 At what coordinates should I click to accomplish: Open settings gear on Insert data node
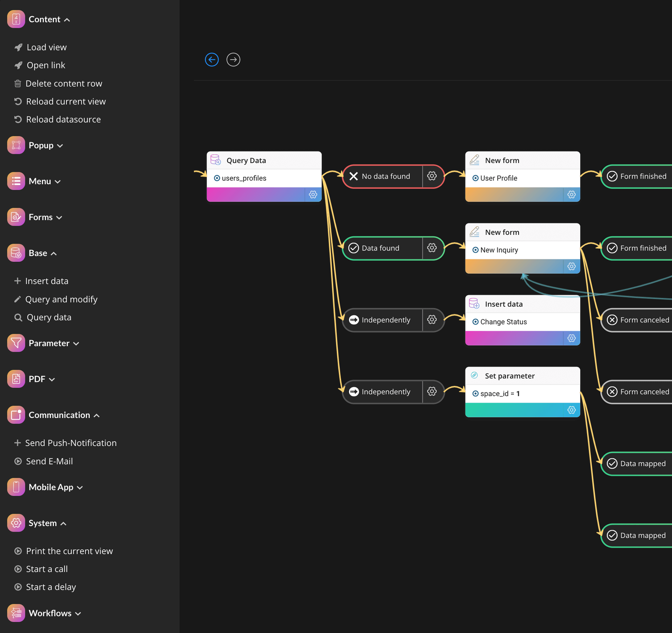[571, 338]
